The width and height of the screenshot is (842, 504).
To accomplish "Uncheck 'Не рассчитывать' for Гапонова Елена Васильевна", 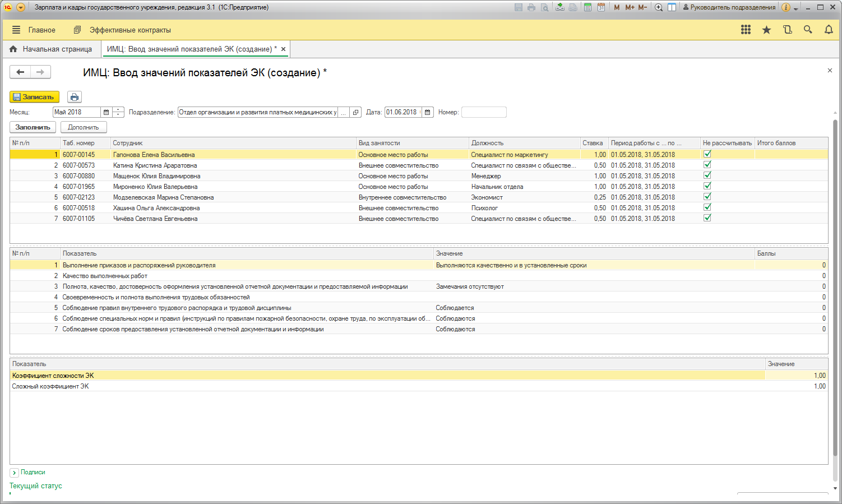I will point(707,154).
